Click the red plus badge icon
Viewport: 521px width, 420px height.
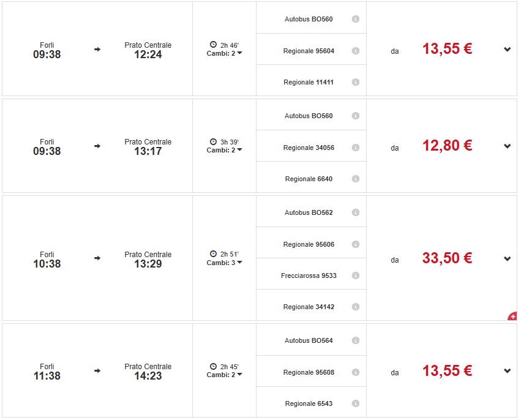(512, 317)
